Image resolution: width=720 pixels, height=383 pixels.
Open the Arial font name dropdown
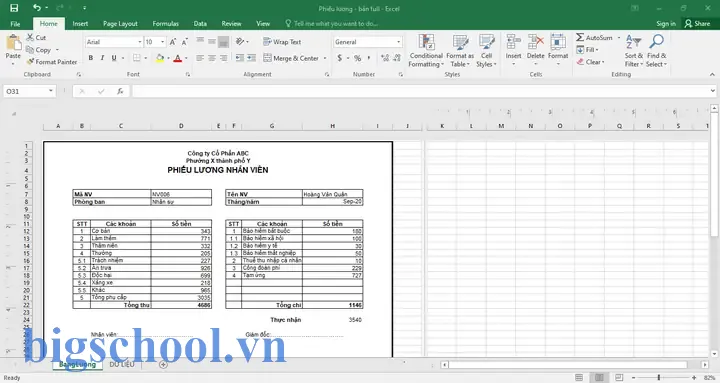pyautogui.click(x=140, y=42)
